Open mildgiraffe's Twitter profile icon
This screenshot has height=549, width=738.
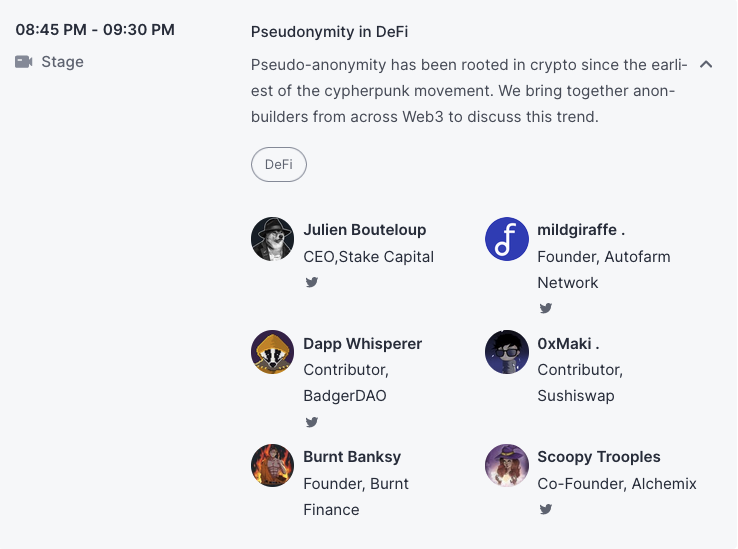point(546,308)
